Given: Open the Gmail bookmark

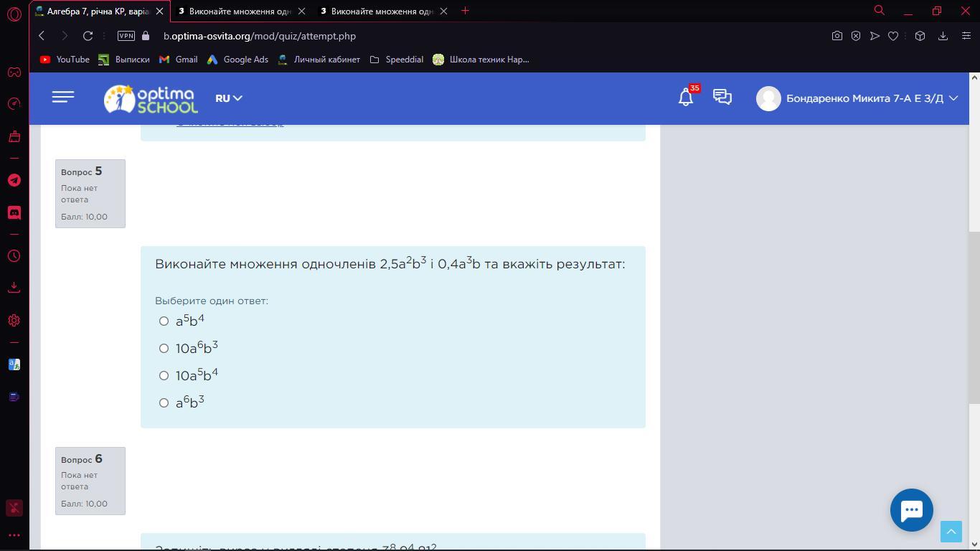Looking at the screenshot, I should 179,60.
